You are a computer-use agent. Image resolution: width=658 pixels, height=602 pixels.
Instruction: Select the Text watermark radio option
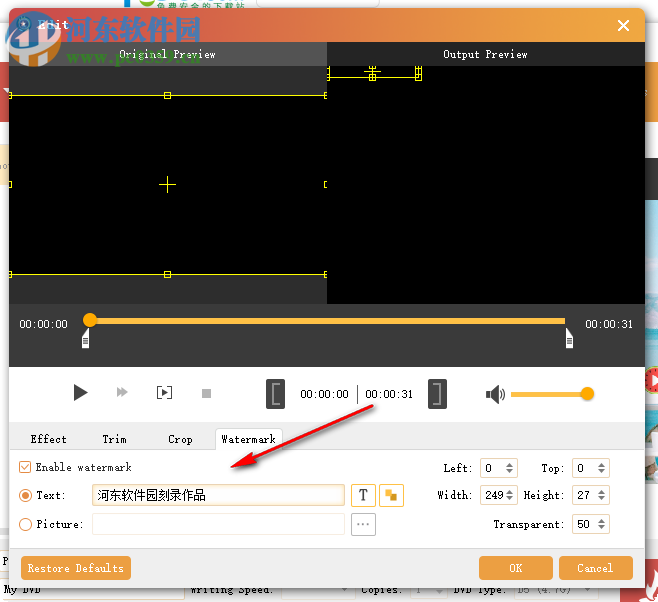[x=25, y=495]
